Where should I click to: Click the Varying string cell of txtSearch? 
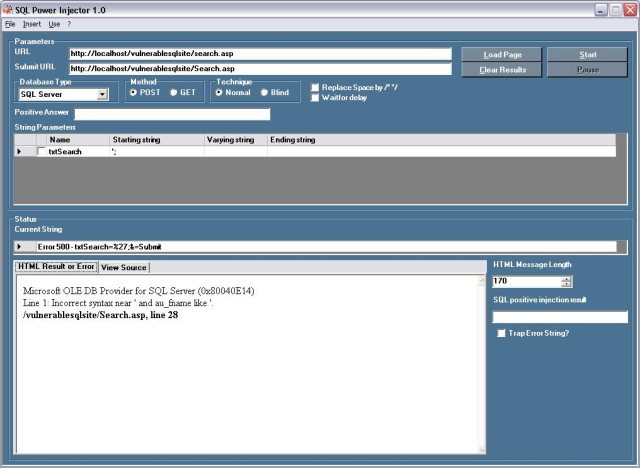[x=236, y=151]
